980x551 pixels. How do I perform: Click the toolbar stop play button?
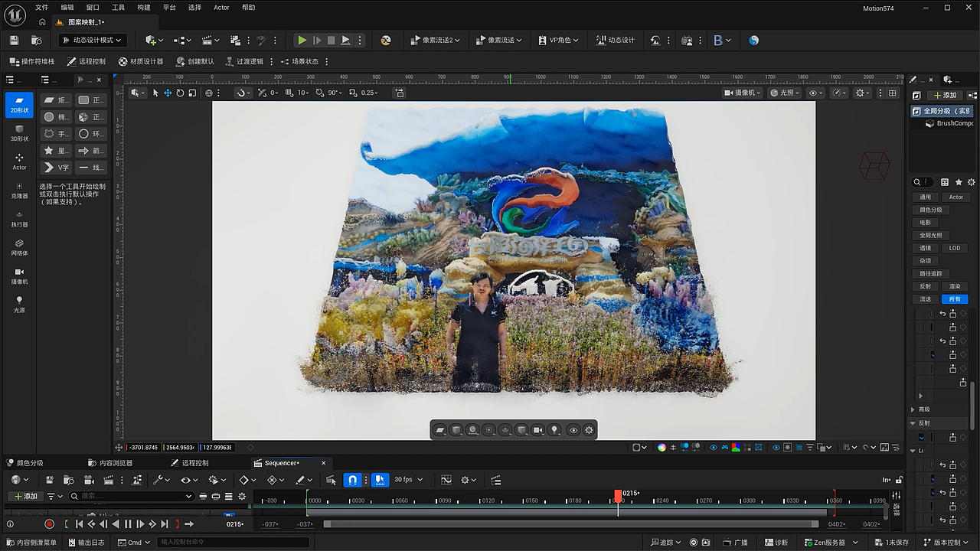coord(331,40)
